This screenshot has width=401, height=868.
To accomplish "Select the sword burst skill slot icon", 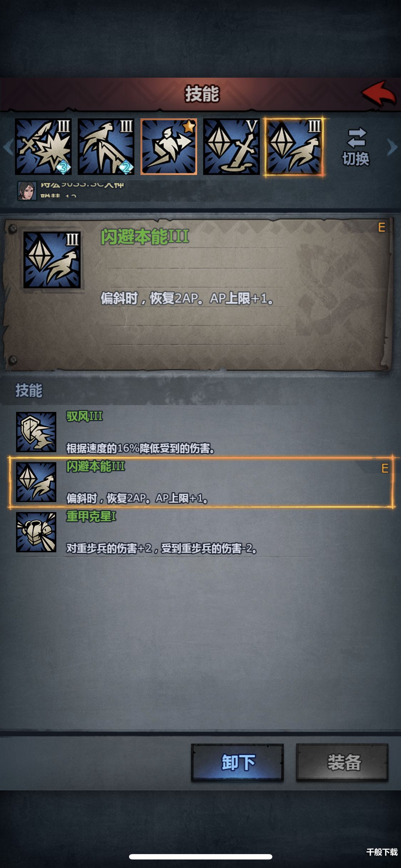I will (x=43, y=147).
